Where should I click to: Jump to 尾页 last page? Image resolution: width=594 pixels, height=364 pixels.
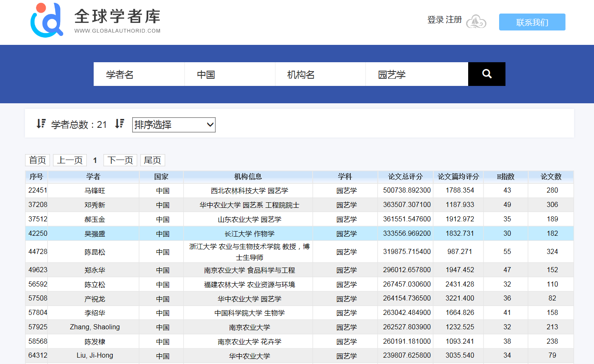coord(153,160)
